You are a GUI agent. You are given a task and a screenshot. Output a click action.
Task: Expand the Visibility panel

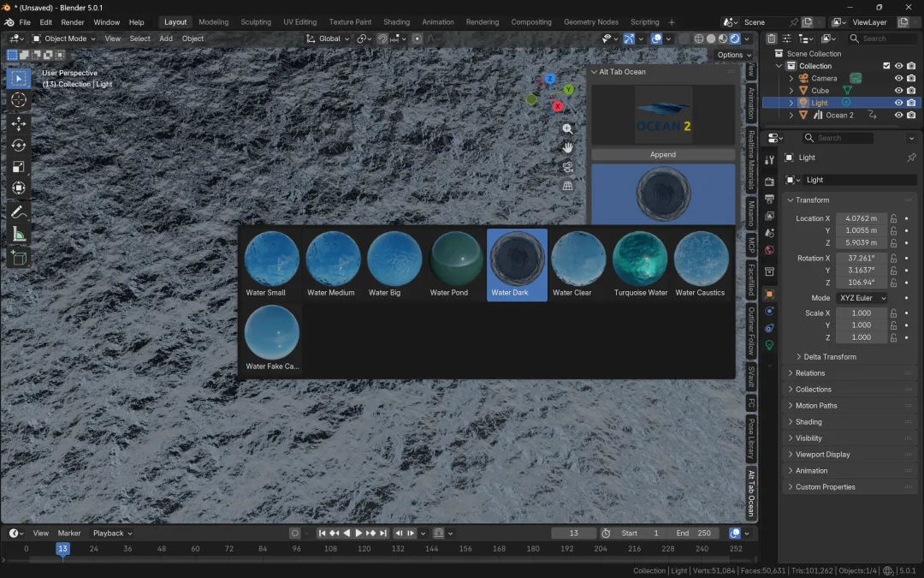(808, 438)
